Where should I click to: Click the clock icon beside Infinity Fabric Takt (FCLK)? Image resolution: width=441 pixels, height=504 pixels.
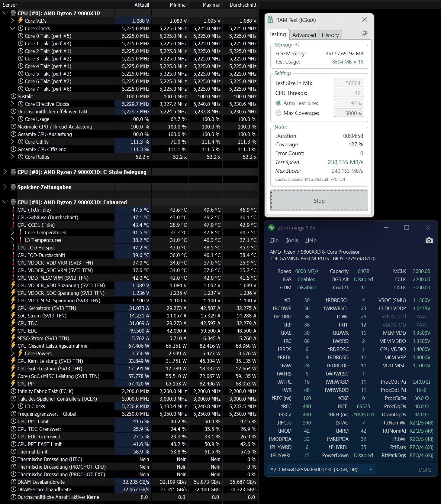13,391
